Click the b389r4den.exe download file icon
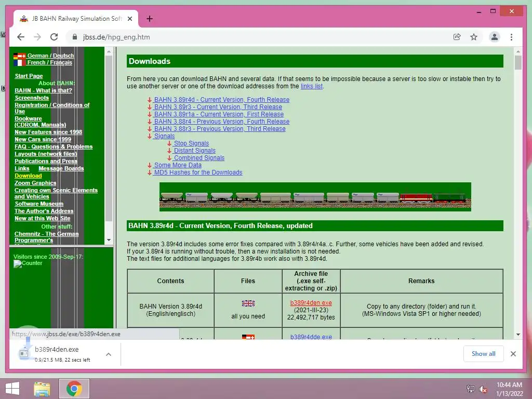The width and height of the screenshot is (532, 399). pos(24,353)
